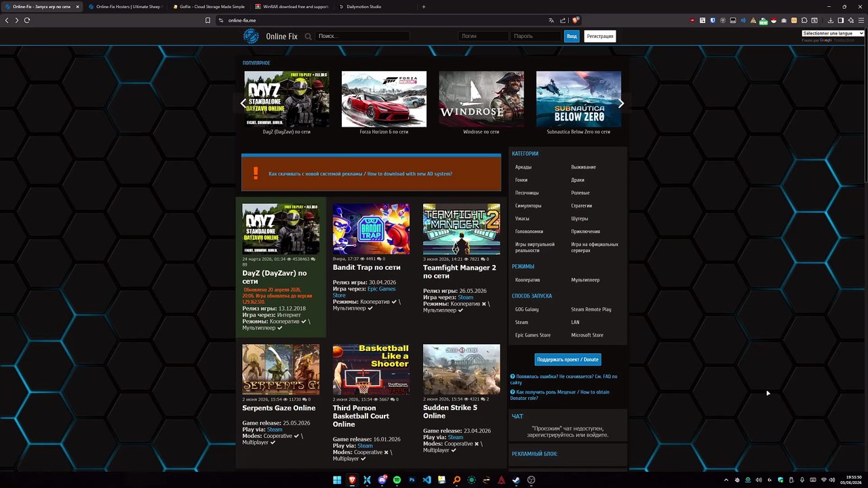Open Discord from the taskbar

click(382, 480)
